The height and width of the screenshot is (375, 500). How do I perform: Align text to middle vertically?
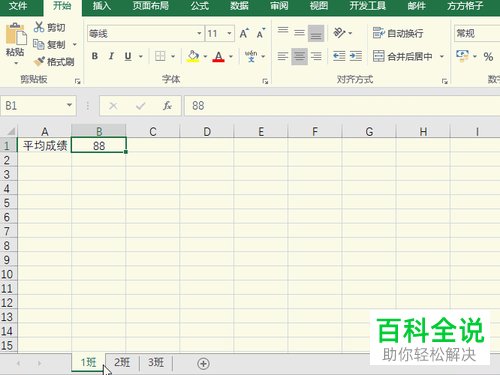299,33
